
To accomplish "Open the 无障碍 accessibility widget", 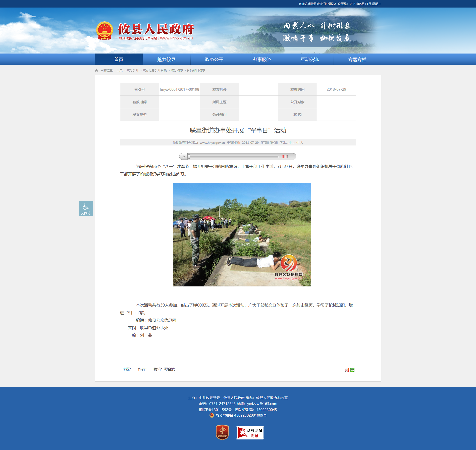I will click(x=86, y=209).
